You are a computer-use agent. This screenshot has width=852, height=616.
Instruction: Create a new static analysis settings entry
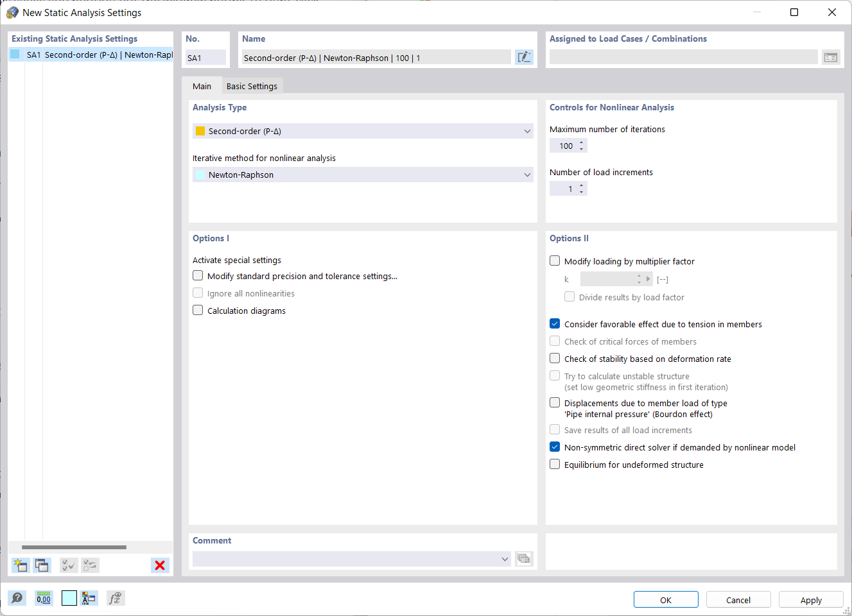20,565
